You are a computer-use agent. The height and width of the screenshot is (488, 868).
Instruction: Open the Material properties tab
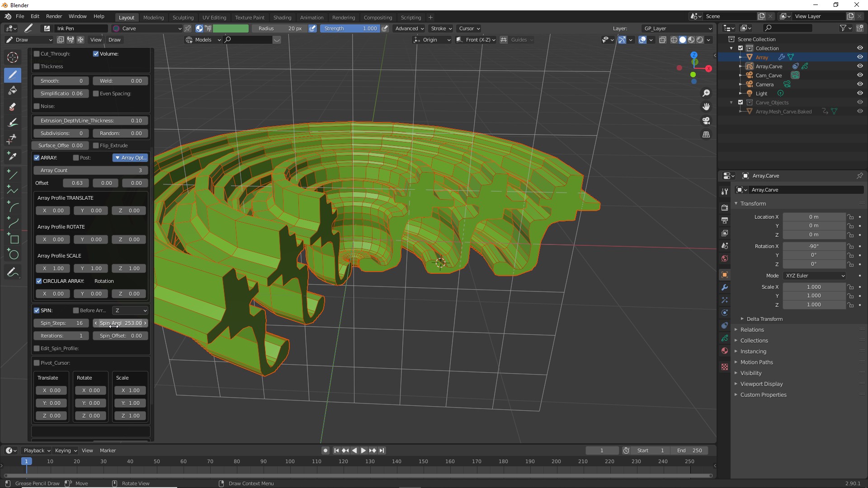(725, 351)
